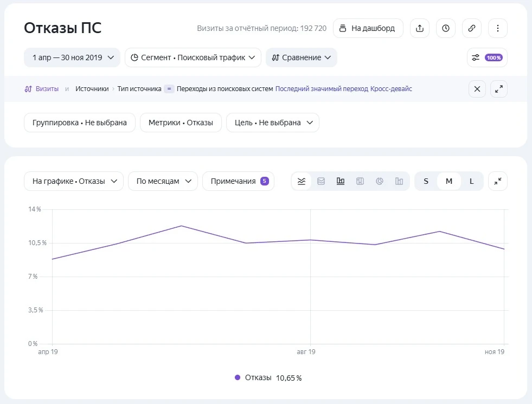Set chart size to M
Screen dimensions: 532x404
tap(449, 181)
